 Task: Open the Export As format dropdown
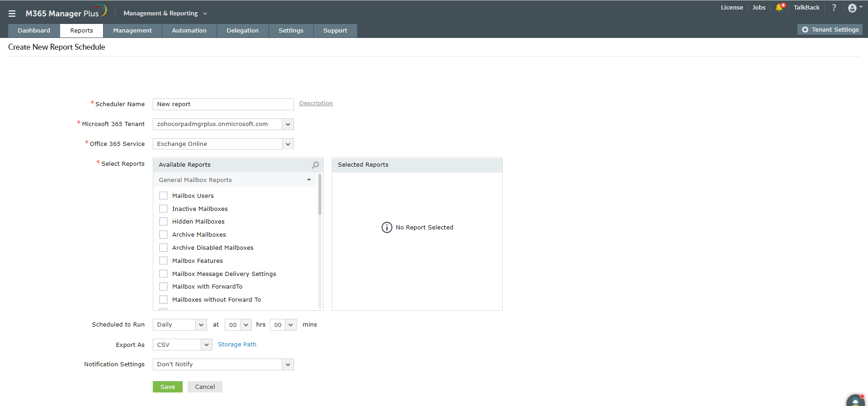tap(183, 345)
